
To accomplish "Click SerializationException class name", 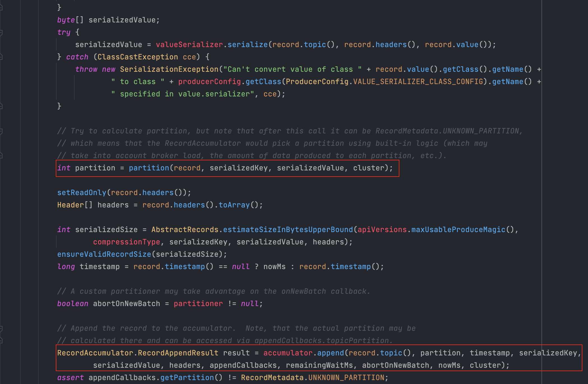I will [x=169, y=69].
